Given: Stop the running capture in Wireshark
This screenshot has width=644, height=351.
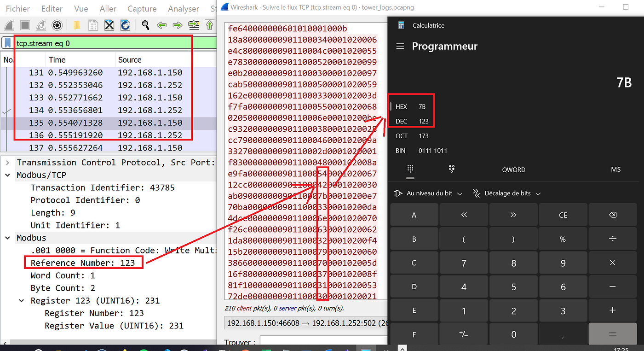Looking at the screenshot, I should [25, 25].
